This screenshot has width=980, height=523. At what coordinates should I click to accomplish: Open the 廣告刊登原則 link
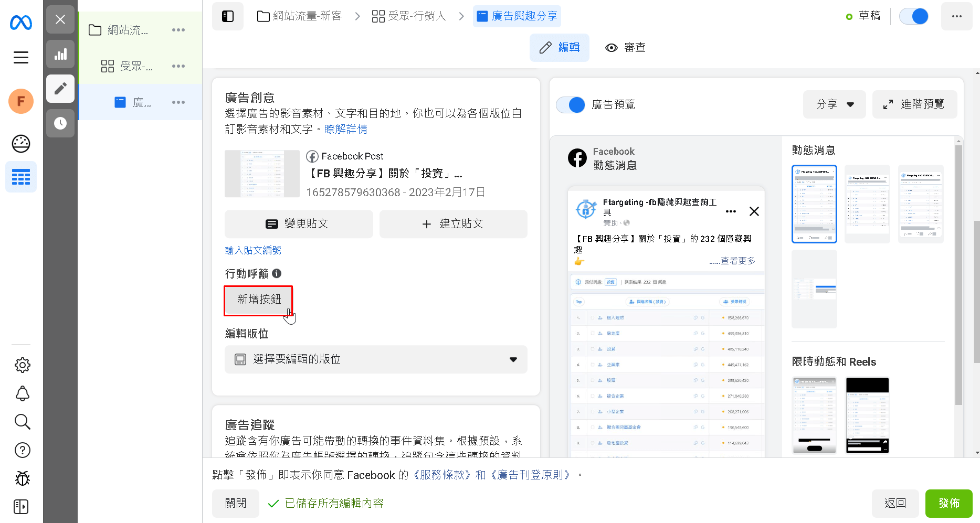(531, 475)
